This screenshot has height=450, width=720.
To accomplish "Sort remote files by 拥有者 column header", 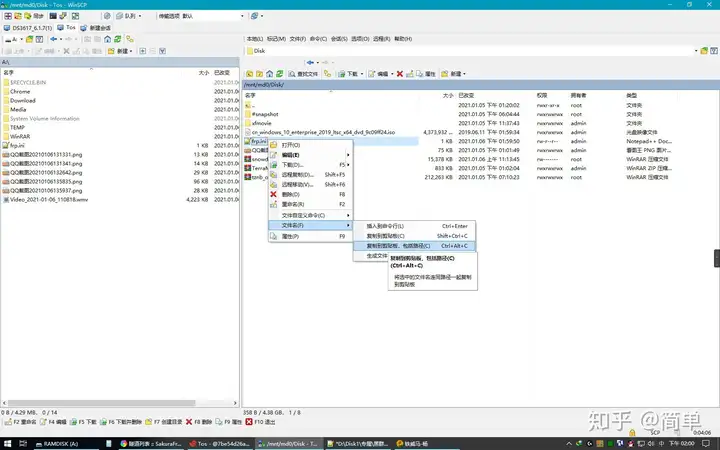I will click(x=578, y=96).
